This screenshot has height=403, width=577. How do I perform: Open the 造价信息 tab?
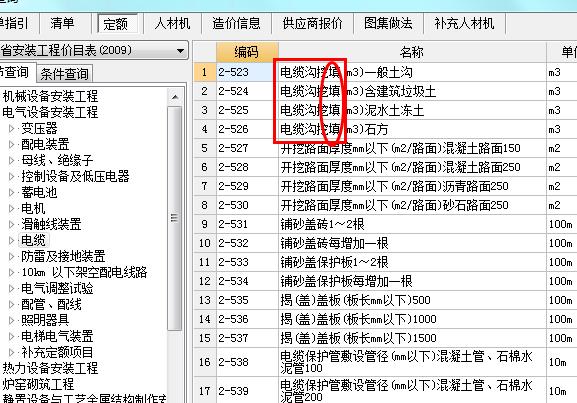point(236,24)
